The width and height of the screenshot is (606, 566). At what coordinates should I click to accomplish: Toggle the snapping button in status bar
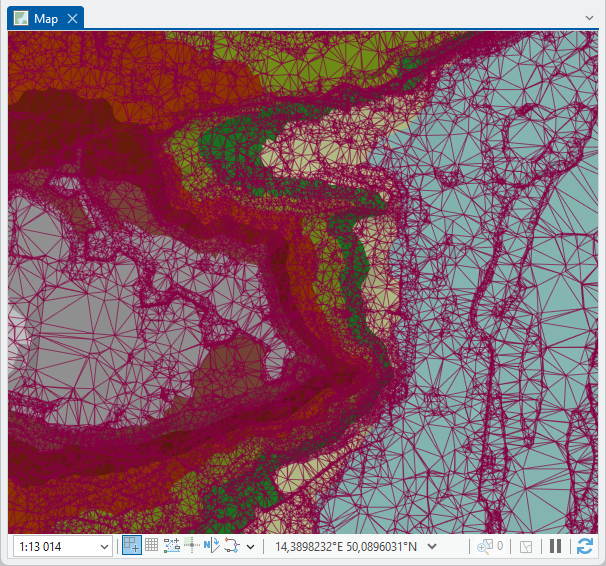click(x=131, y=545)
